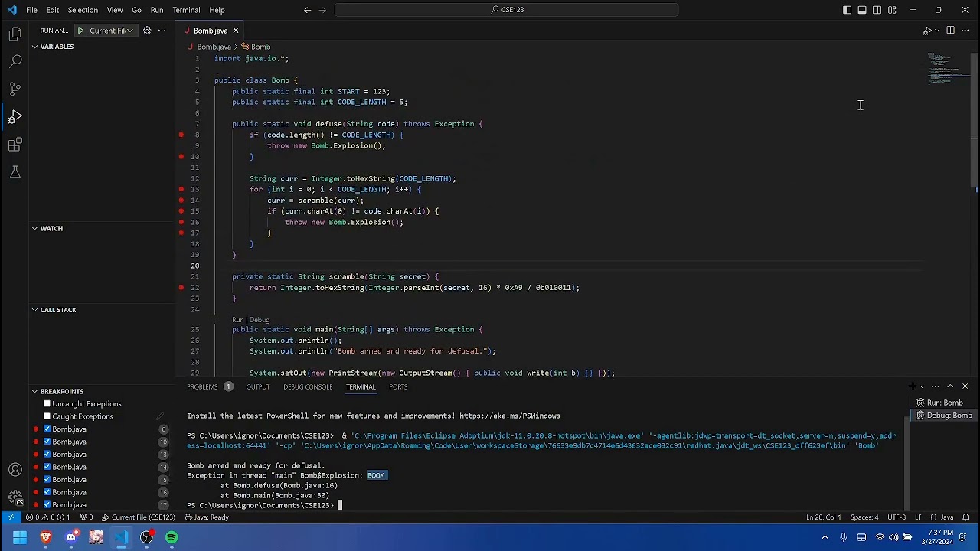Open the Run and Debug view icon

point(15,117)
